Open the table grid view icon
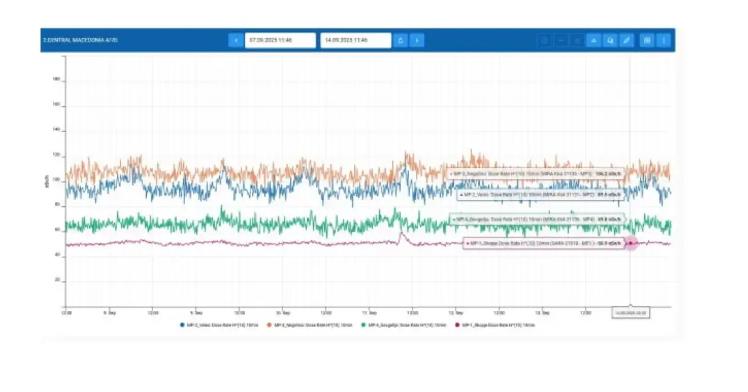748x392 pixels. pos(647,41)
